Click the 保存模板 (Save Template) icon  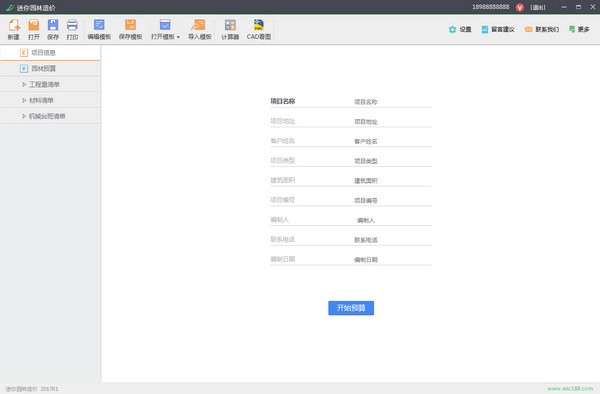click(x=130, y=25)
